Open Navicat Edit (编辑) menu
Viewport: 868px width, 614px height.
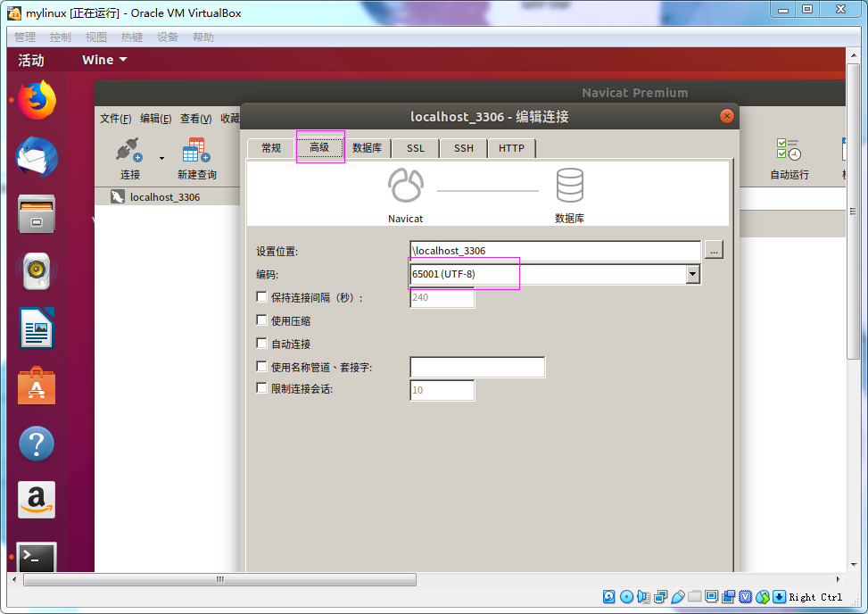click(x=155, y=119)
